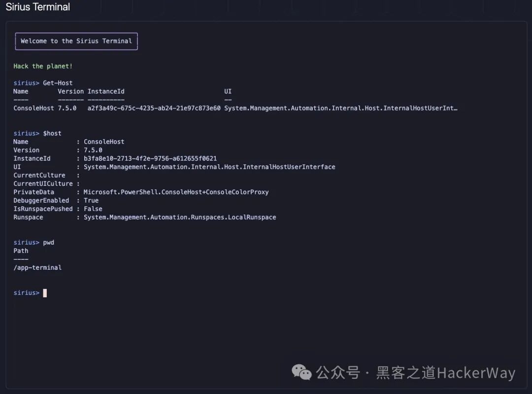Click the ConsoleHost+ConsoleColorProxy value
This screenshot has width=532, height=394.
pyautogui.click(x=176, y=192)
